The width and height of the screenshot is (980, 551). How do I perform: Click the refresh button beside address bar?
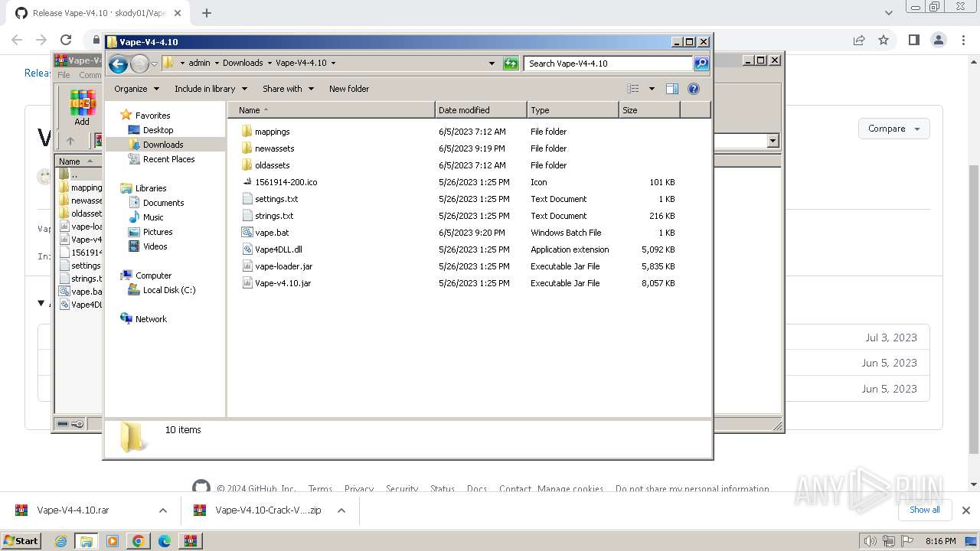coord(511,64)
